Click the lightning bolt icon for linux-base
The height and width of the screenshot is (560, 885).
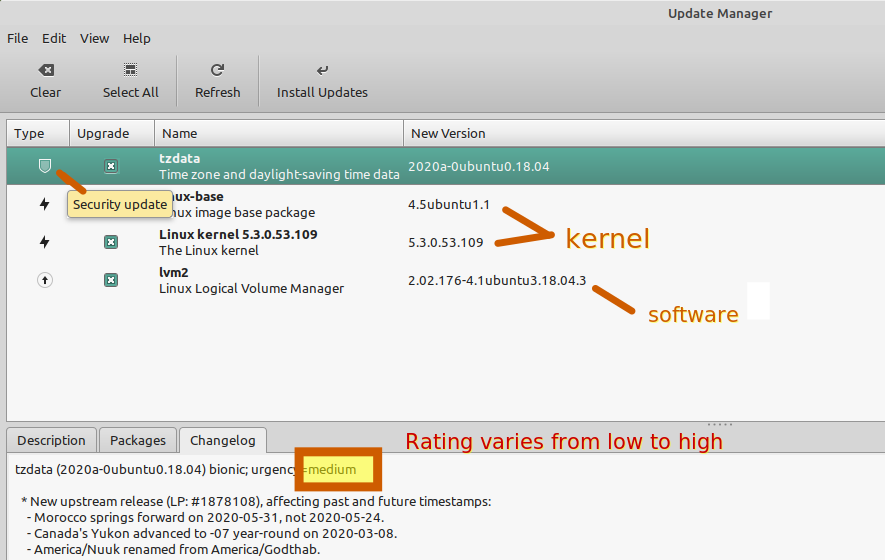tap(44, 204)
